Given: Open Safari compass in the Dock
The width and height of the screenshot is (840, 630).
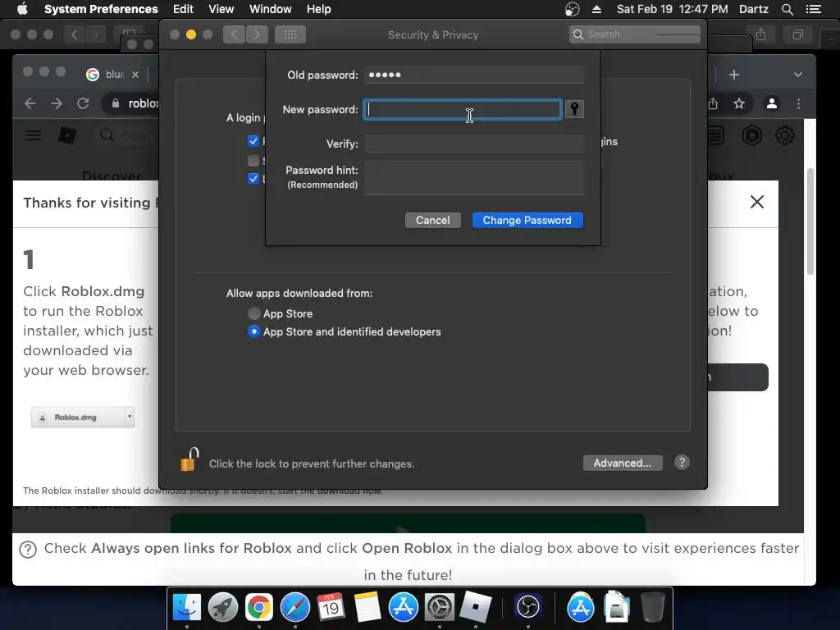Looking at the screenshot, I should coord(295,608).
